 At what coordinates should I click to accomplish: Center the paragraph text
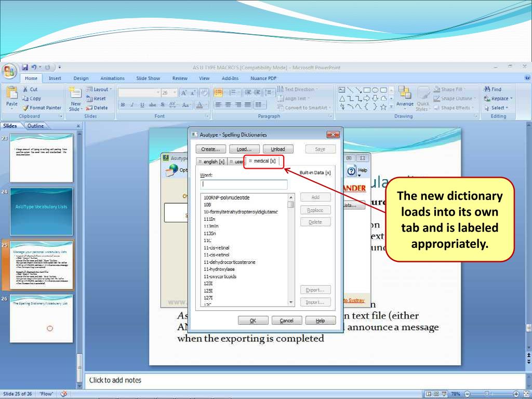click(x=229, y=105)
